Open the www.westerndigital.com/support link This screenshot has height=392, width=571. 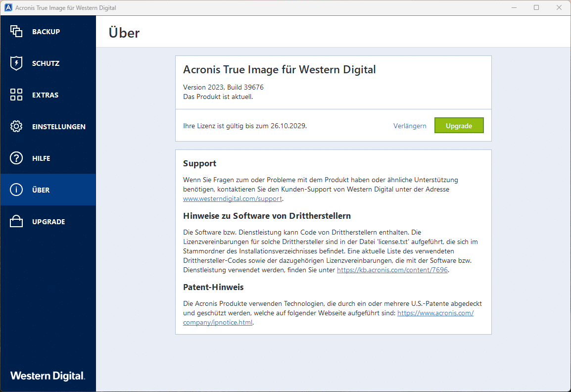coord(233,198)
